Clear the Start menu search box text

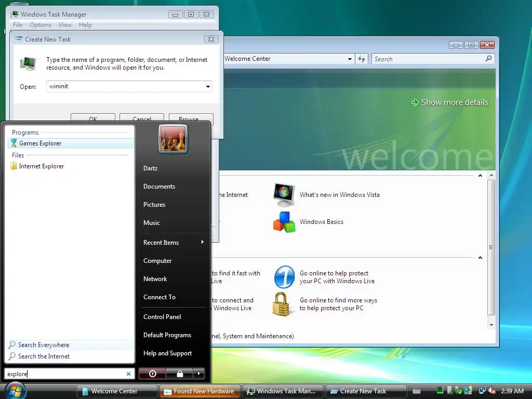pyautogui.click(x=128, y=374)
